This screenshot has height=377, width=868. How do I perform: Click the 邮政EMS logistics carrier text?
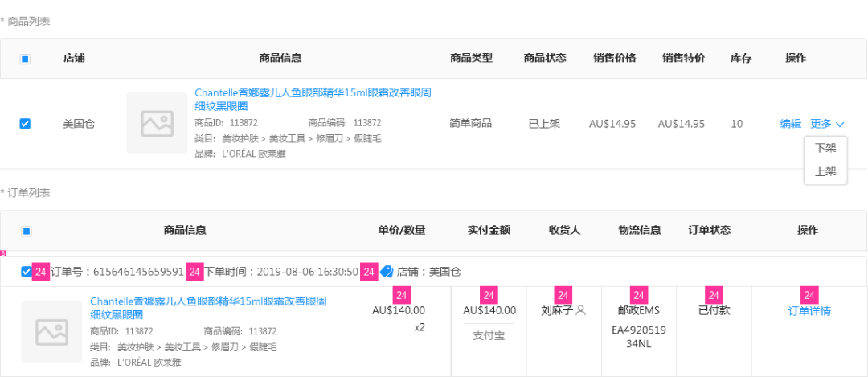pyautogui.click(x=638, y=310)
